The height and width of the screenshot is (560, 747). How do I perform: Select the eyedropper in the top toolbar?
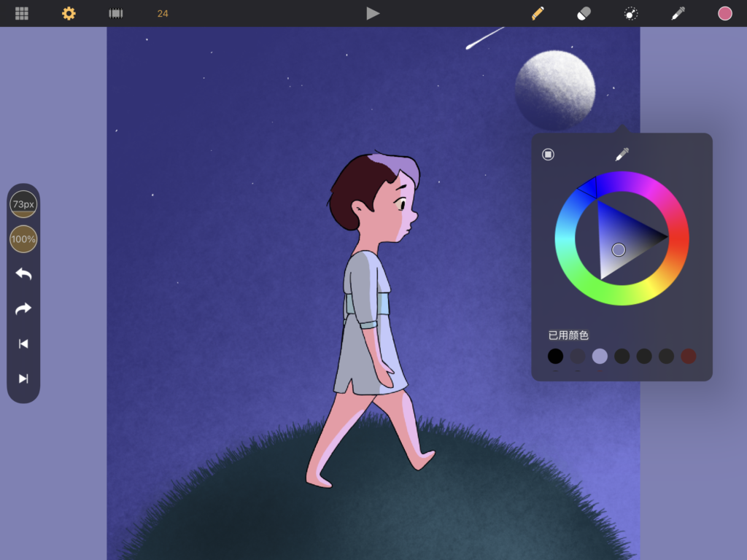pos(678,13)
